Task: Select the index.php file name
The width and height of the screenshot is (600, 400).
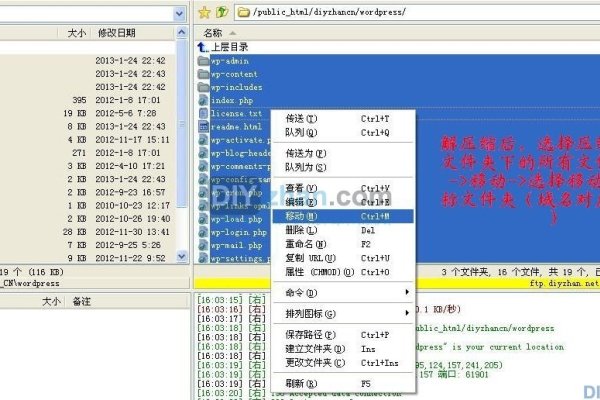Action: 232,101
